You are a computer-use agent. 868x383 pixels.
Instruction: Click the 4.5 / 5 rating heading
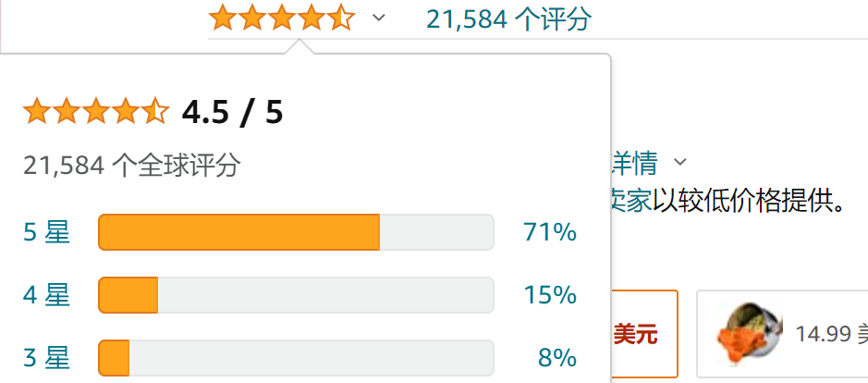[233, 113]
